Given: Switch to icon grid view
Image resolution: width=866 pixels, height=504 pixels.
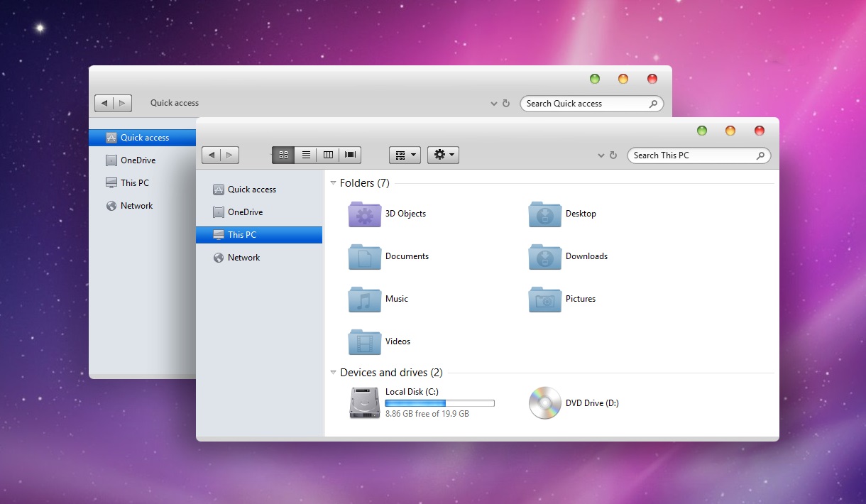Looking at the screenshot, I should (x=283, y=155).
